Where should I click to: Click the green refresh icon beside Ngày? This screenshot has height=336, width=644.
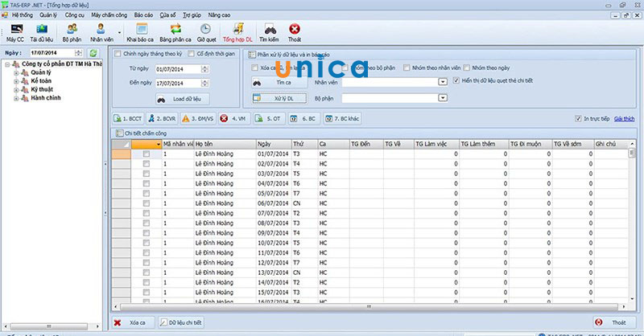[x=93, y=52]
